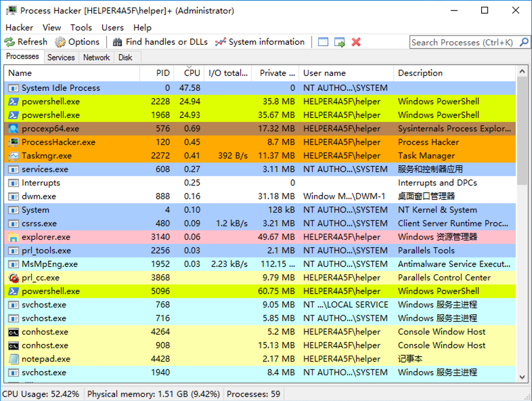Open the Hacker menu

pos(19,27)
